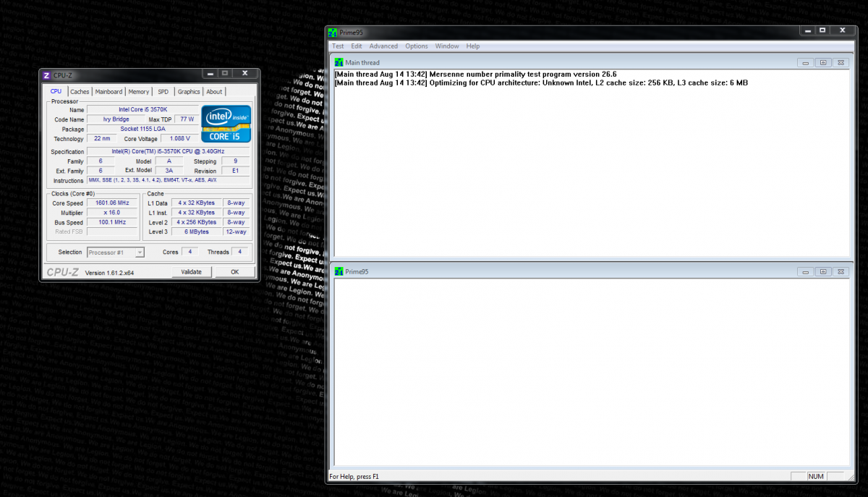Close the Main thread child window
The width and height of the screenshot is (868, 497).
pyautogui.click(x=839, y=63)
